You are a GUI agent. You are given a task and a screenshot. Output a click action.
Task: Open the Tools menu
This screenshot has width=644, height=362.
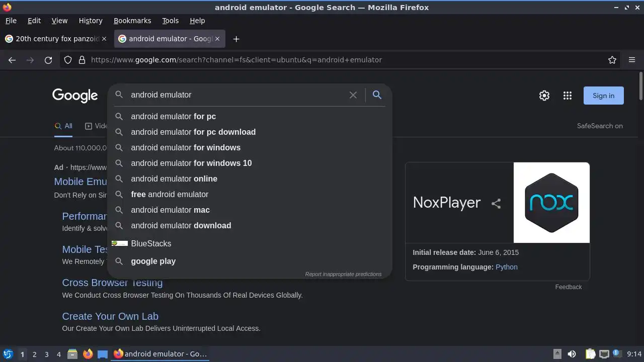(170, 21)
